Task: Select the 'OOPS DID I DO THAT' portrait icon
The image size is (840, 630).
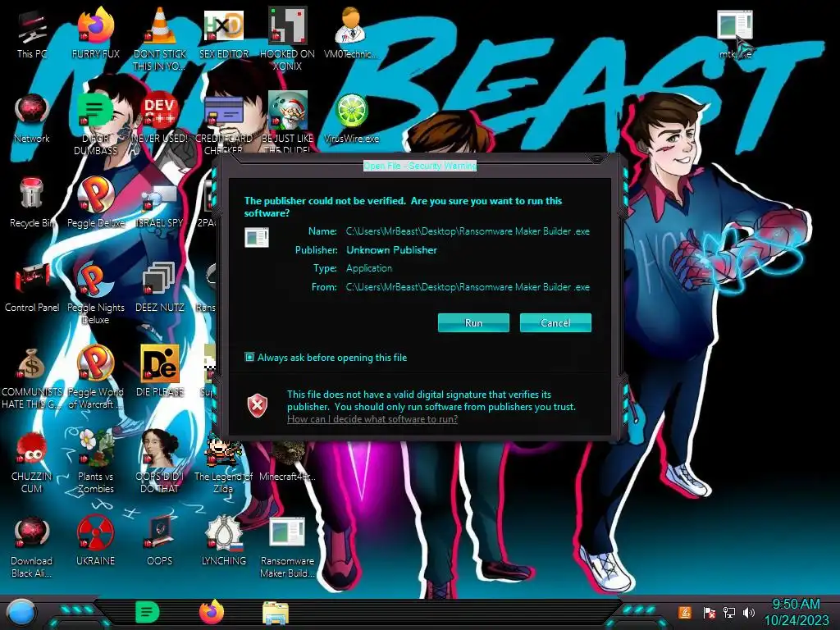Action: click(160, 462)
